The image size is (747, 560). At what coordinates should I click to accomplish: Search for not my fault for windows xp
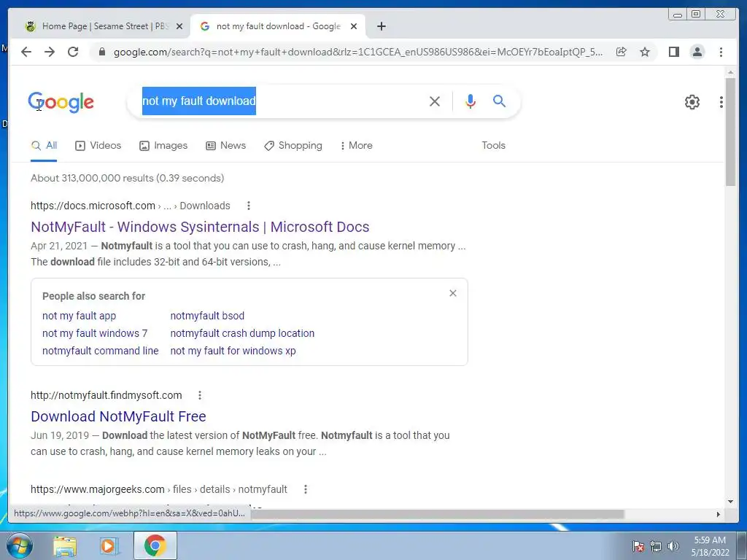coord(233,351)
